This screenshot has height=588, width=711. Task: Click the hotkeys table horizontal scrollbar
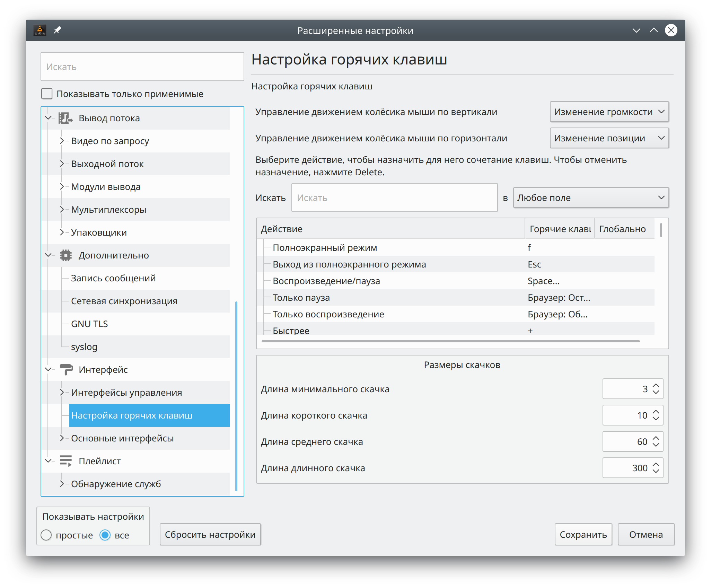point(451,341)
